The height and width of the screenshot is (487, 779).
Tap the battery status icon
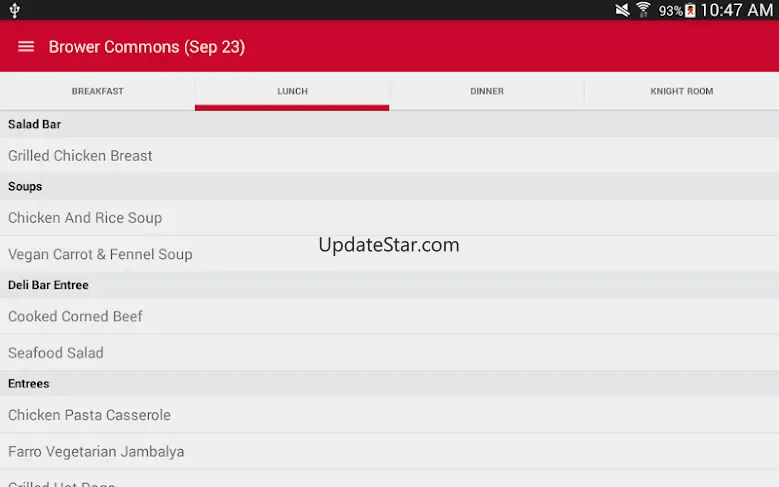(x=690, y=10)
